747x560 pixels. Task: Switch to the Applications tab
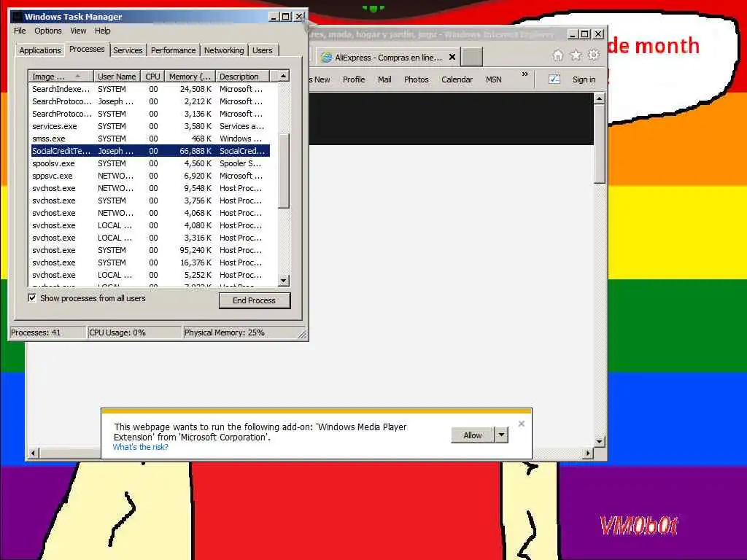point(40,50)
